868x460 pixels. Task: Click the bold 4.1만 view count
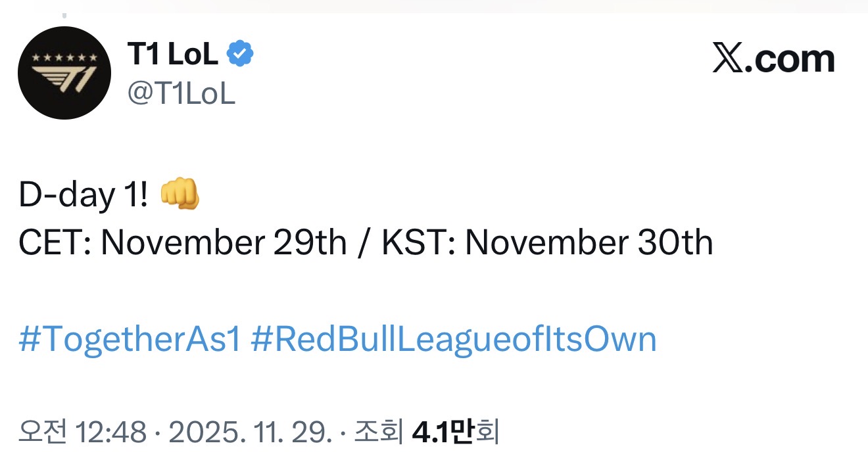(443, 432)
